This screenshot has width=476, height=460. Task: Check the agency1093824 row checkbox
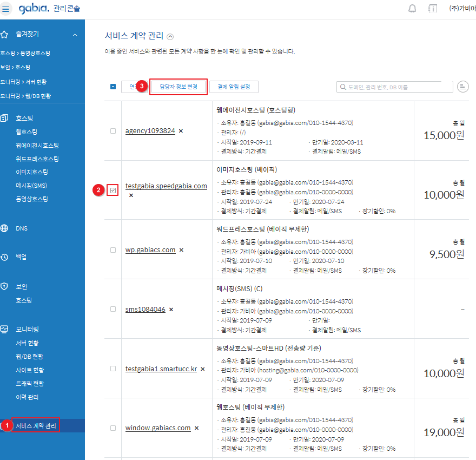pyautogui.click(x=113, y=131)
